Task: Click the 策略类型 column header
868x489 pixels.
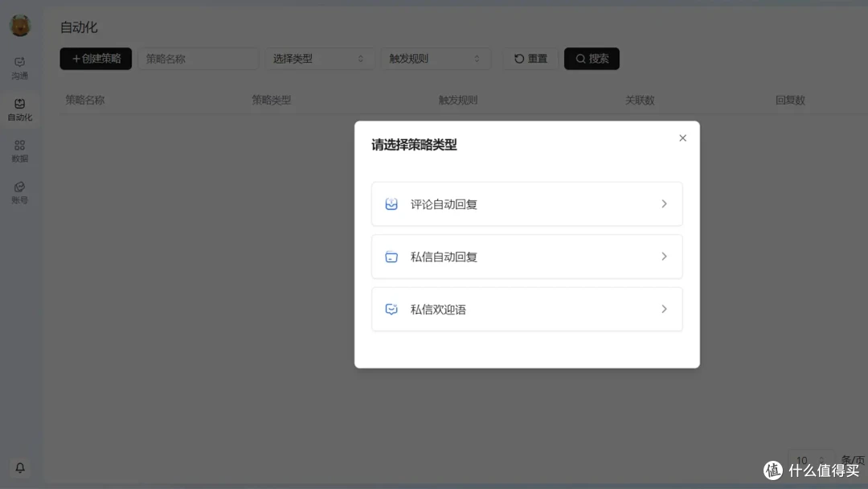Action: click(272, 101)
